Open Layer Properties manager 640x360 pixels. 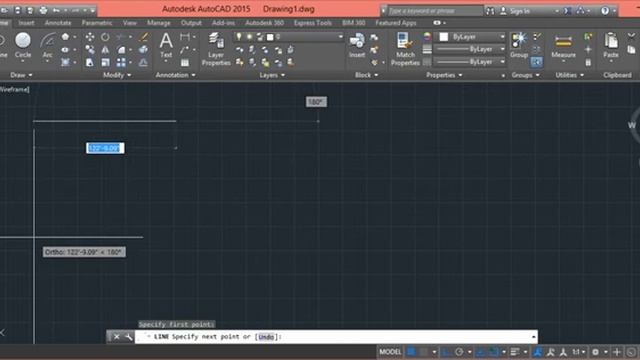(216, 49)
